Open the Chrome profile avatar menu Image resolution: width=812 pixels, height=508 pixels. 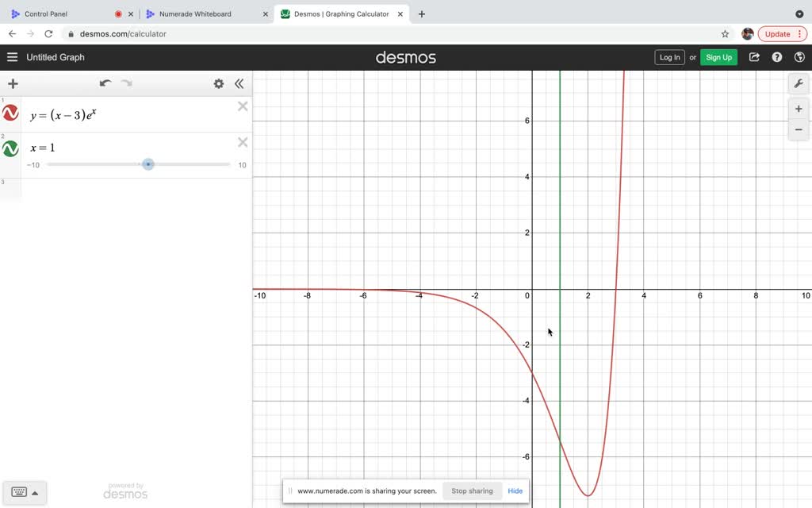click(747, 33)
